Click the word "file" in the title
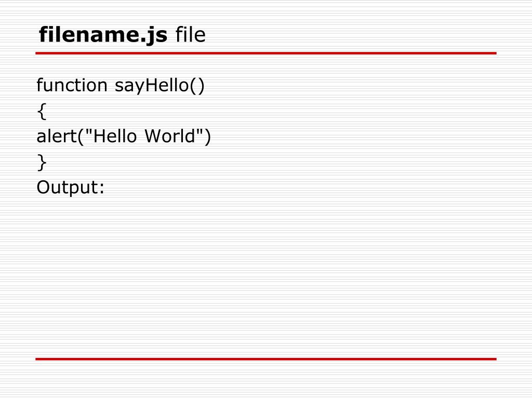This screenshot has width=532, height=399. [190, 34]
